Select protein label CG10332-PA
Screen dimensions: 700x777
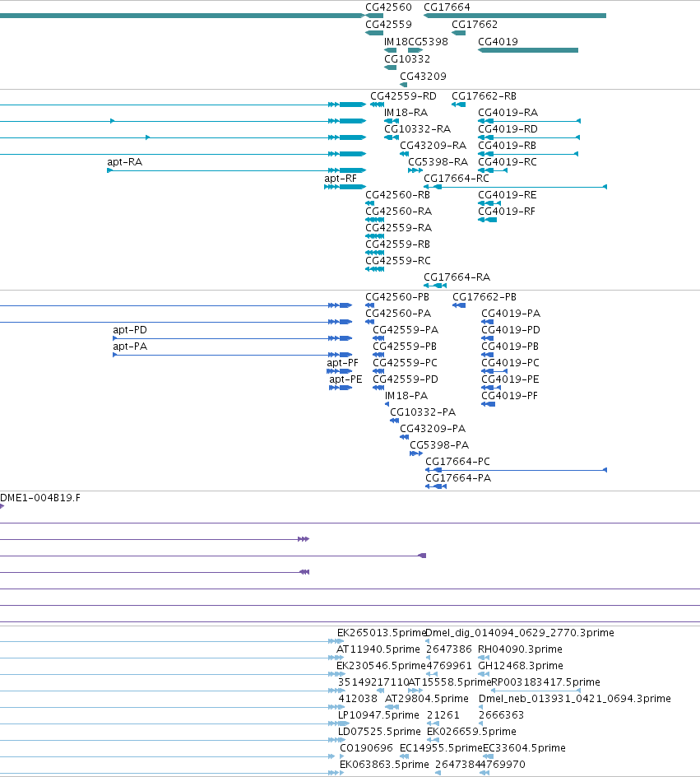coord(423,412)
